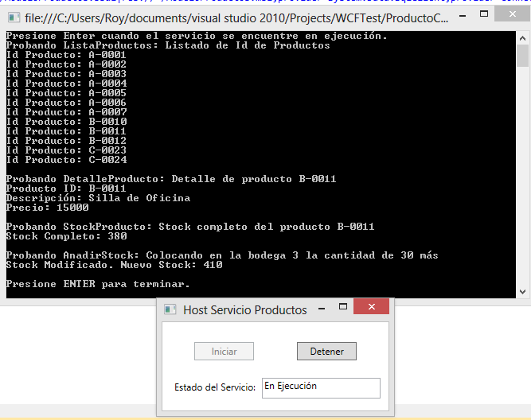The image size is (531, 420).
Task: Close the Host Servicio Productos window
Action: point(372,306)
